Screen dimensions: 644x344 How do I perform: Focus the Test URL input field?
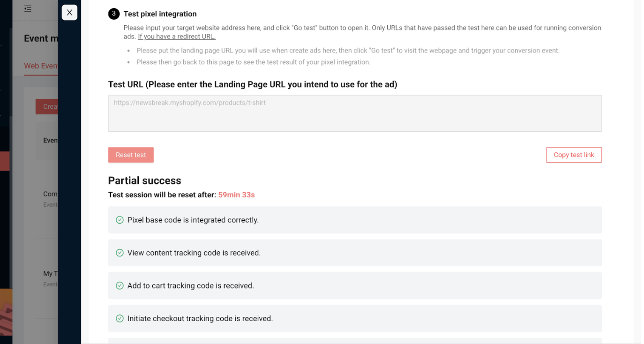click(x=354, y=113)
